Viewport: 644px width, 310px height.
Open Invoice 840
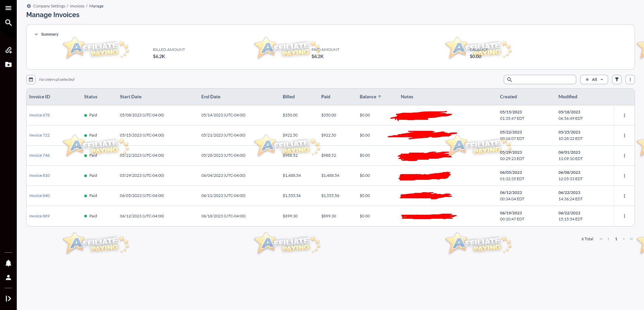point(39,196)
